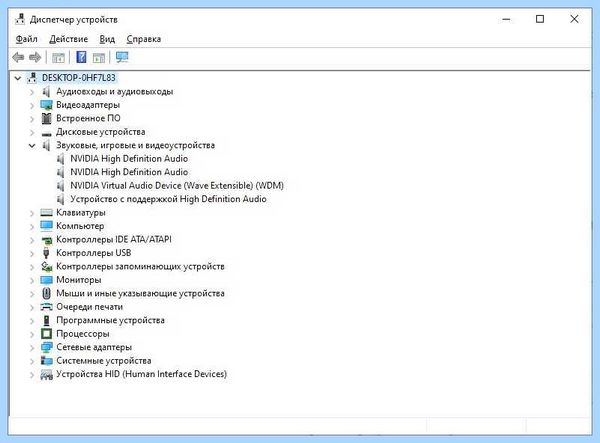Close the Диспетчер устройств window
Image resolution: width=600 pixels, height=443 pixels.
pos(574,19)
